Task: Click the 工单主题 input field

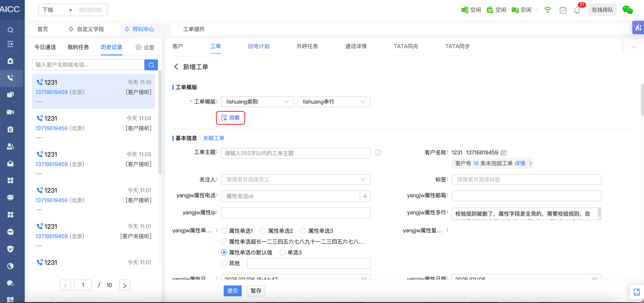Action: pos(295,153)
